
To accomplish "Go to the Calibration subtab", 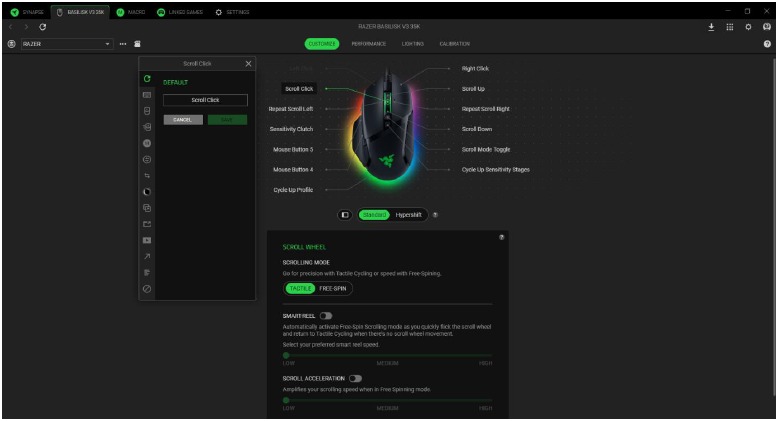I will pos(454,44).
